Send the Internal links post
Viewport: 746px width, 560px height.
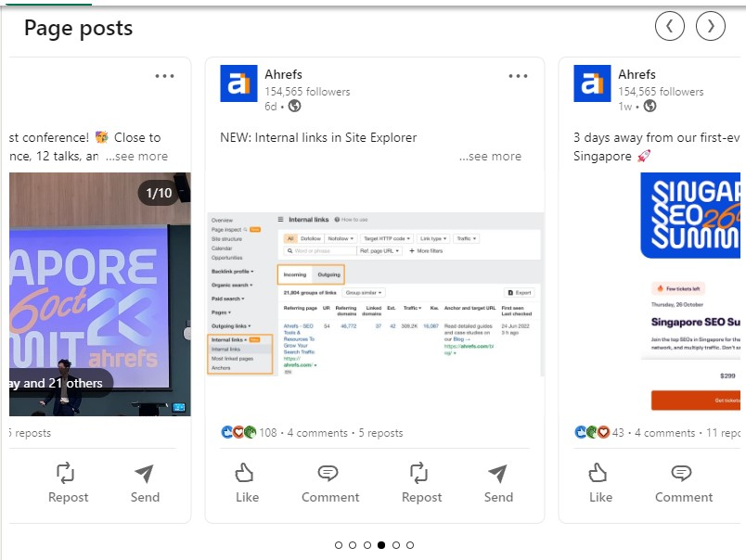(x=498, y=483)
